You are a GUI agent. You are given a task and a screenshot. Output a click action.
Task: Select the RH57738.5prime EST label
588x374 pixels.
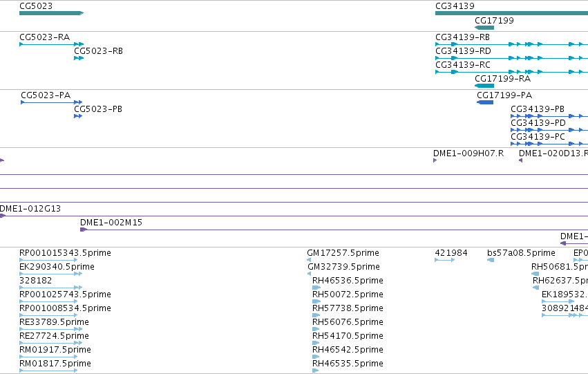pyautogui.click(x=348, y=308)
